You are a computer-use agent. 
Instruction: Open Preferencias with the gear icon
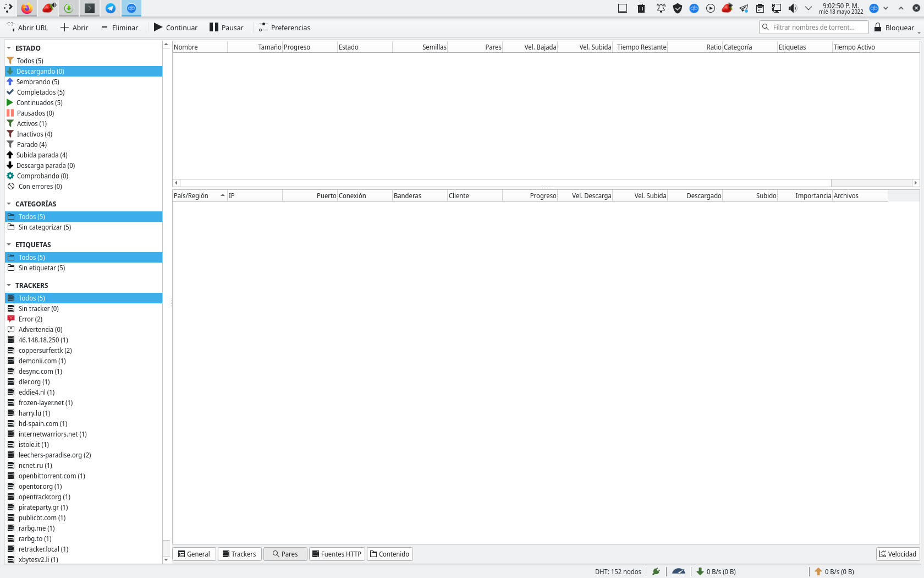coord(284,27)
